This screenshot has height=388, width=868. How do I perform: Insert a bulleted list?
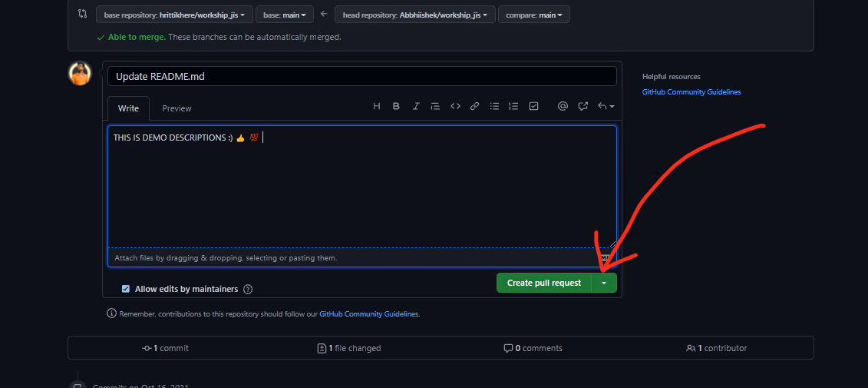pyautogui.click(x=495, y=107)
